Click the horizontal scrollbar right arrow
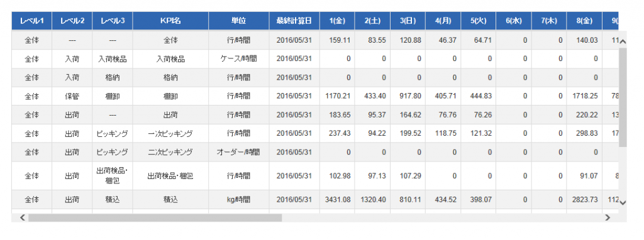Screen dimensions: 644x240 click(608, 218)
